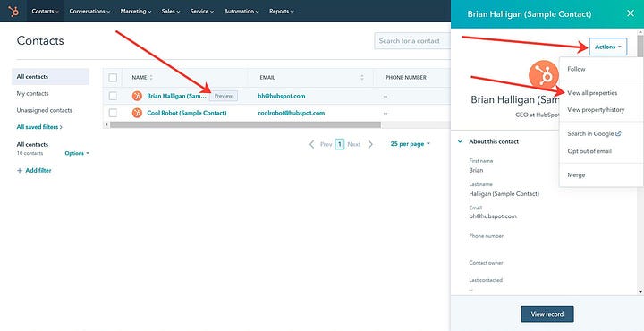Select the All contacts filter view

50,76
